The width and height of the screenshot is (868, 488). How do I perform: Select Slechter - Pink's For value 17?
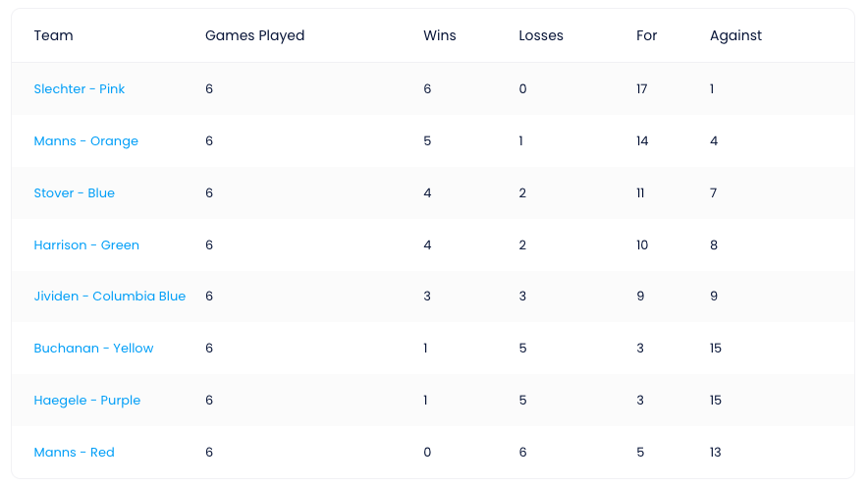pyautogui.click(x=641, y=89)
